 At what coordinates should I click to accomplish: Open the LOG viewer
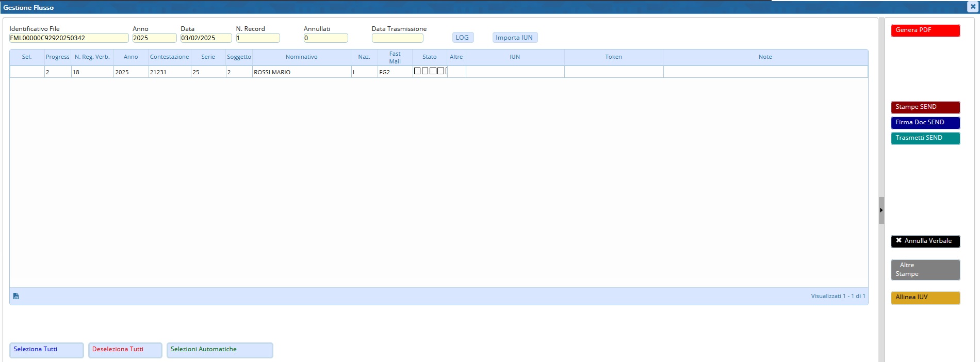(x=462, y=38)
